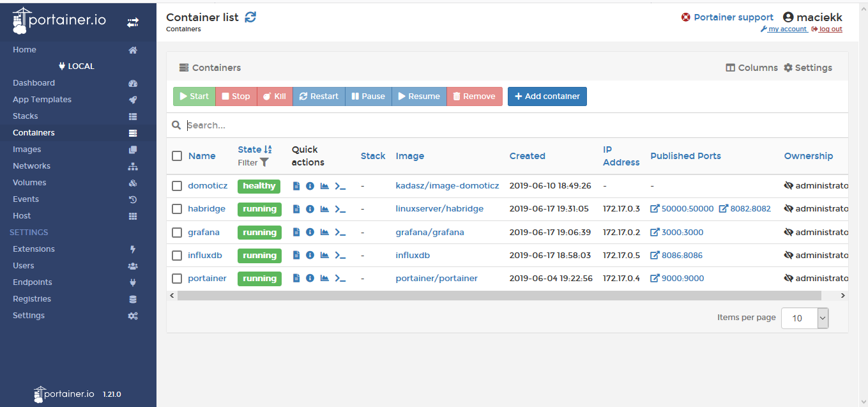This screenshot has width=868, height=407.
Task: Click the Add container button
Action: (547, 96)
